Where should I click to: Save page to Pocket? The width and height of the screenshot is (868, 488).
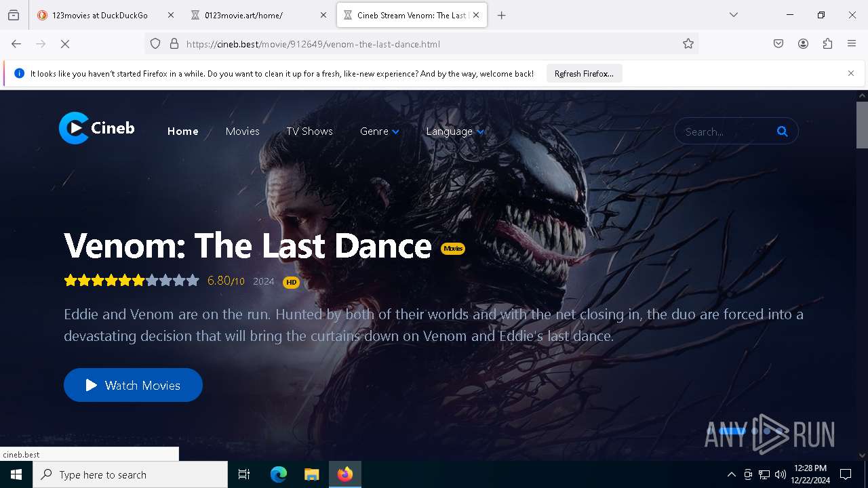[778, 44]
